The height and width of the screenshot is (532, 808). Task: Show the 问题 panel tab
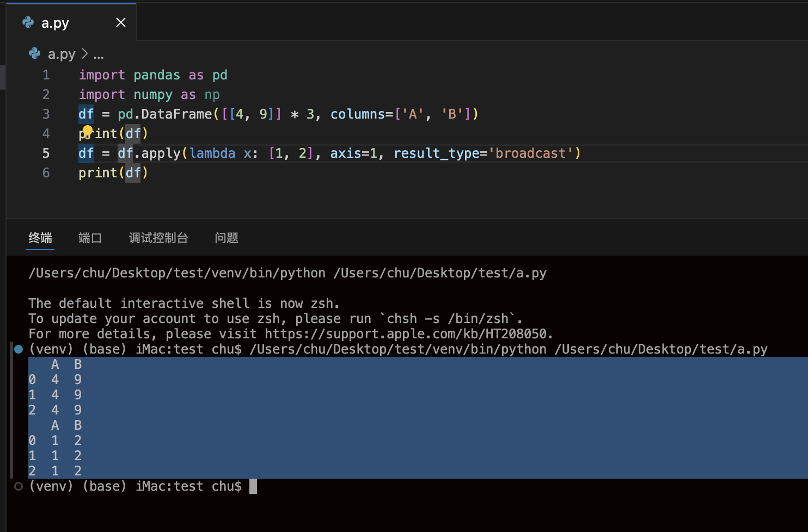(x=227, y=238)
